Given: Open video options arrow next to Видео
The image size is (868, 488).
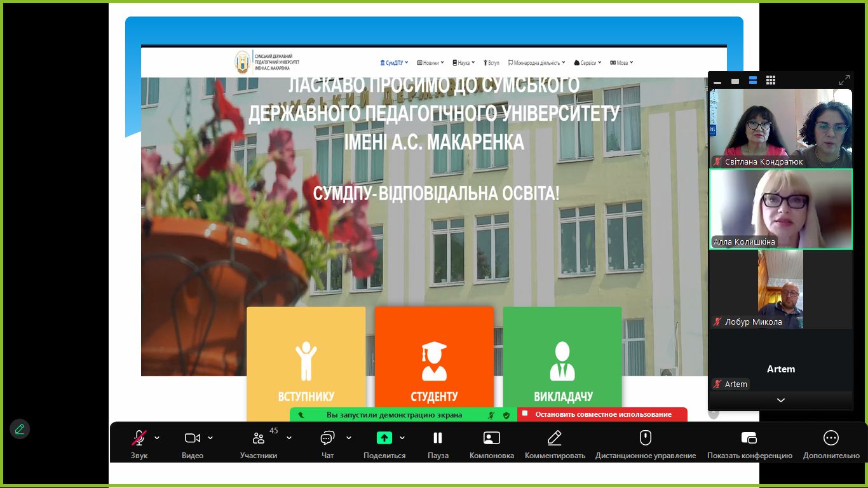Looking at the screenshot, I should (210, 438).
